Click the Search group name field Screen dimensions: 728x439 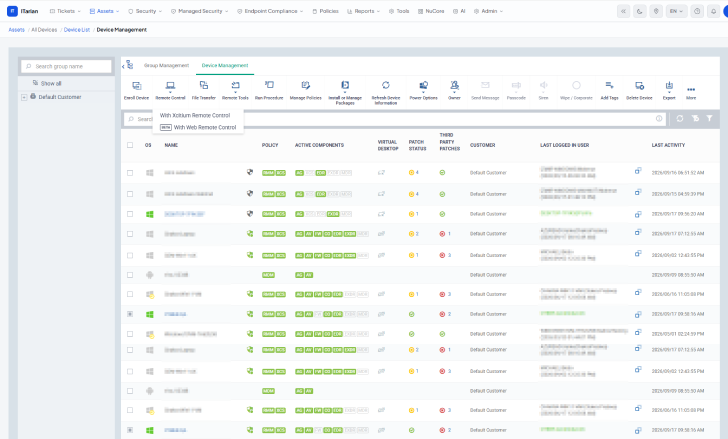pyautogui.click(x=66, y=66)
